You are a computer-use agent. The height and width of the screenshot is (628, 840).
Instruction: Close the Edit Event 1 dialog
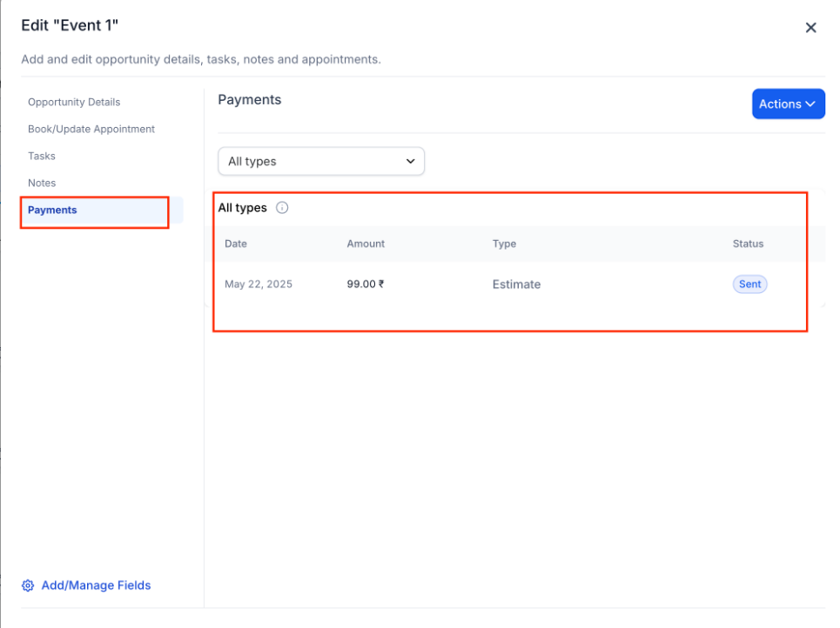[x=810, y=28]
